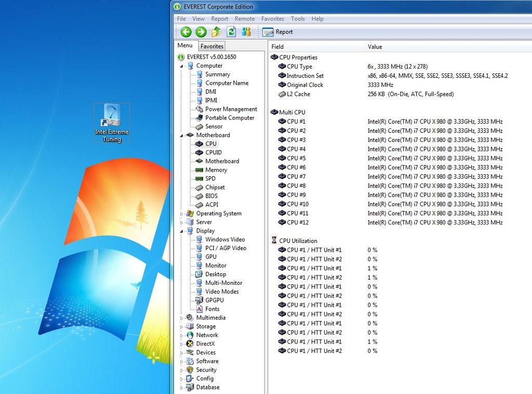Select the Video Modes tree item
This screenshot has width=532, height=394.
[x=222, y=292]
